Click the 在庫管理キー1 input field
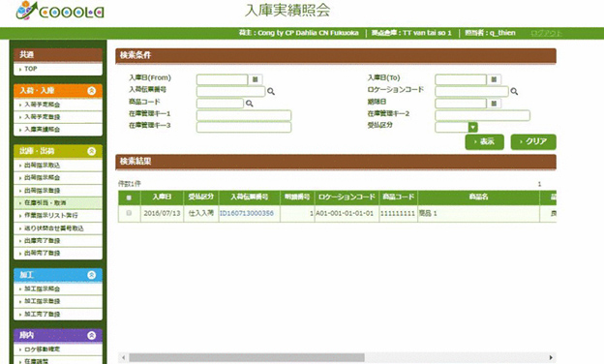The width and height of the screenshot is (604, 364). (x=244, y=115)
